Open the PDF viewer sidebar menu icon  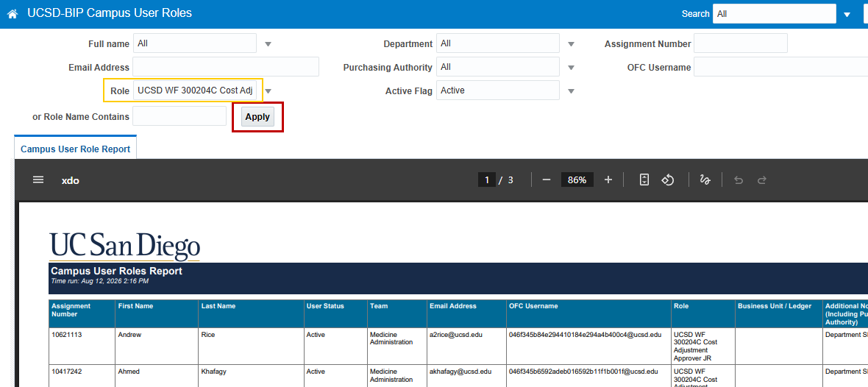38,180
